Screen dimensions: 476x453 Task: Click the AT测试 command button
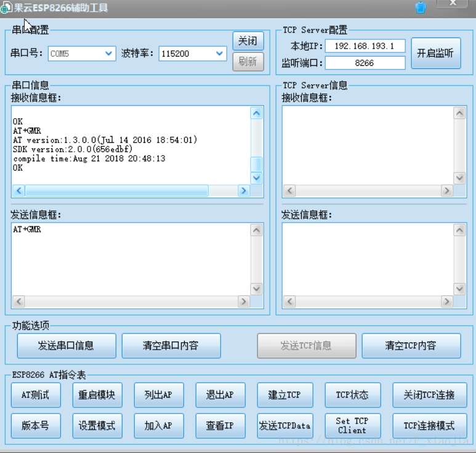point(36,395)
